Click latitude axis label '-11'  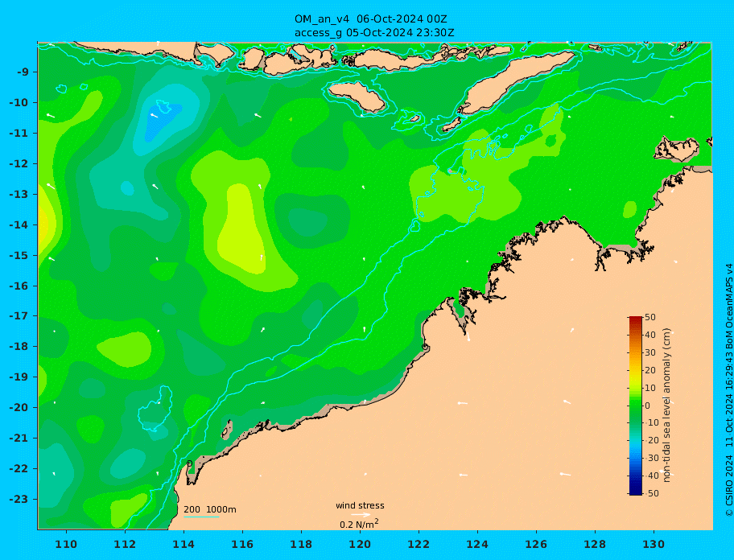click(x=19, y=134)
